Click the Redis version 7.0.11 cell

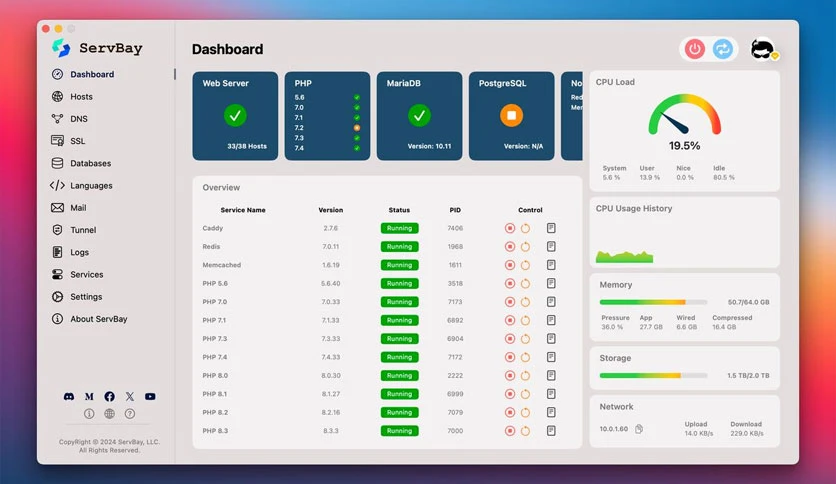(331, 247)
